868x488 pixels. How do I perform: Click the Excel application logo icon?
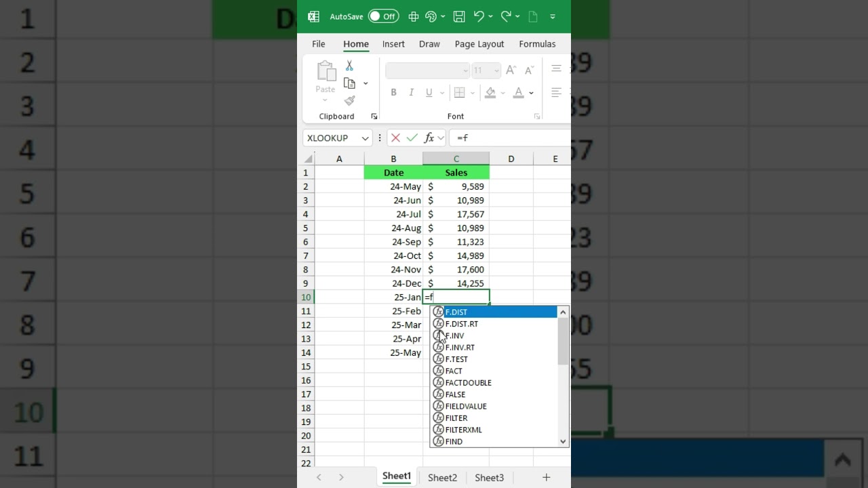tap(313, 16)
